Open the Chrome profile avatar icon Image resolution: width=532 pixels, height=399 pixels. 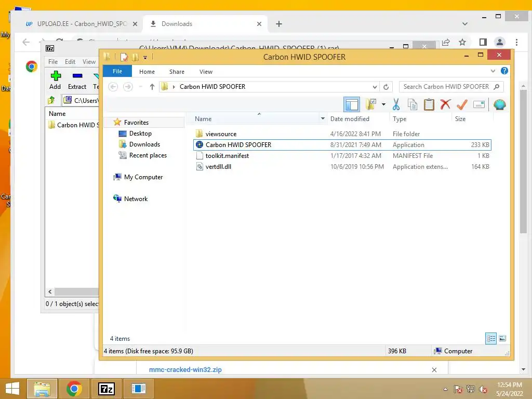click(499, 42)
